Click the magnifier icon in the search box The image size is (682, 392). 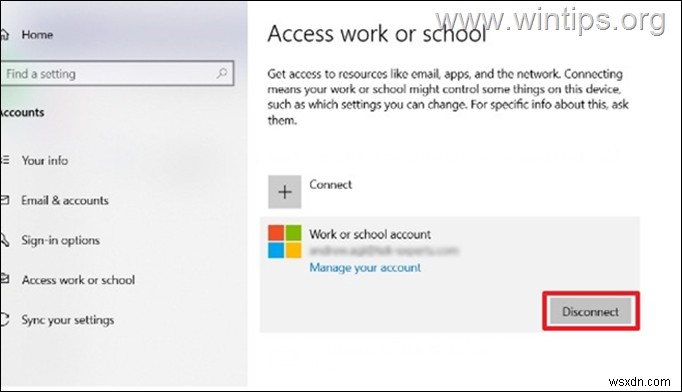[222, 73]
